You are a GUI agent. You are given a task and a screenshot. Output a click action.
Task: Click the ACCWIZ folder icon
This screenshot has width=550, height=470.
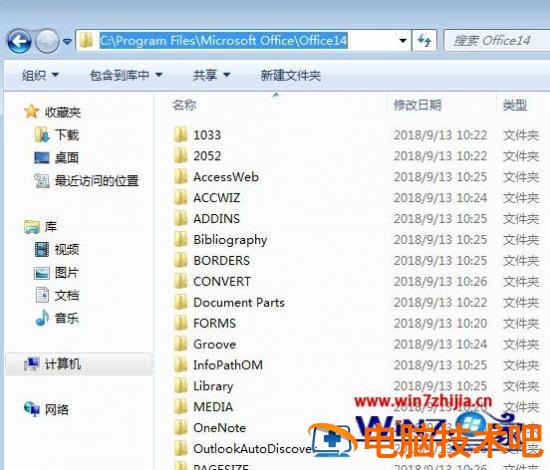181,197
